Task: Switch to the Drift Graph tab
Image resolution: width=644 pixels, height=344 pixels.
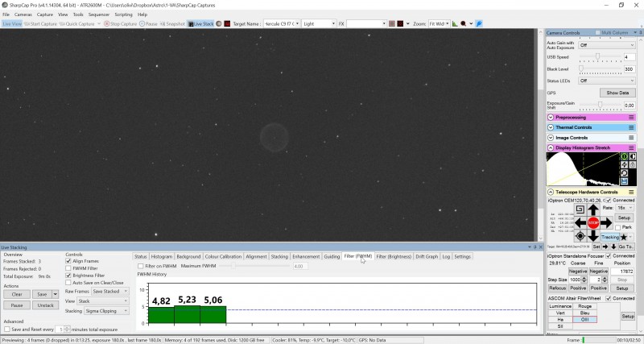Action: (427, 256)
